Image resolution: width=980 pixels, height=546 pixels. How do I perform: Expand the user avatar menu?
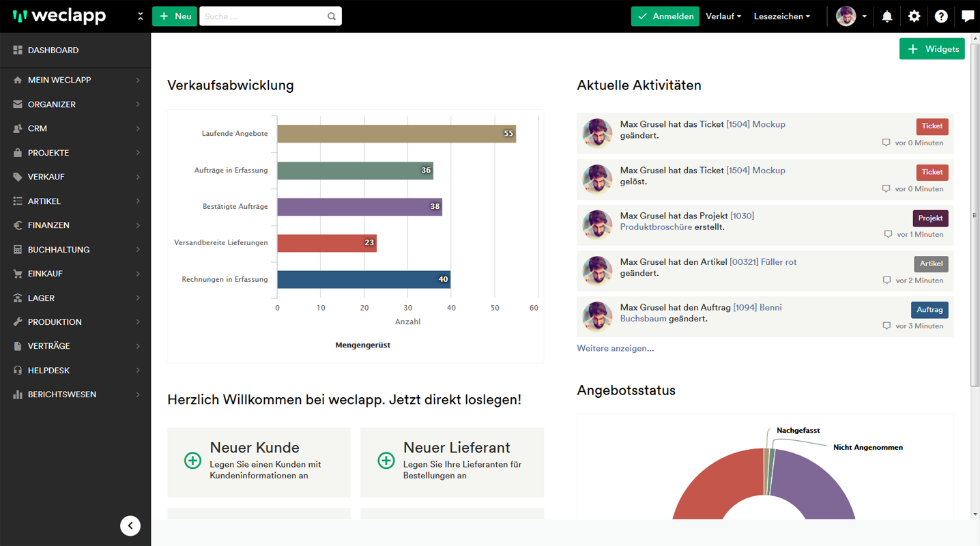pos(851,16)
